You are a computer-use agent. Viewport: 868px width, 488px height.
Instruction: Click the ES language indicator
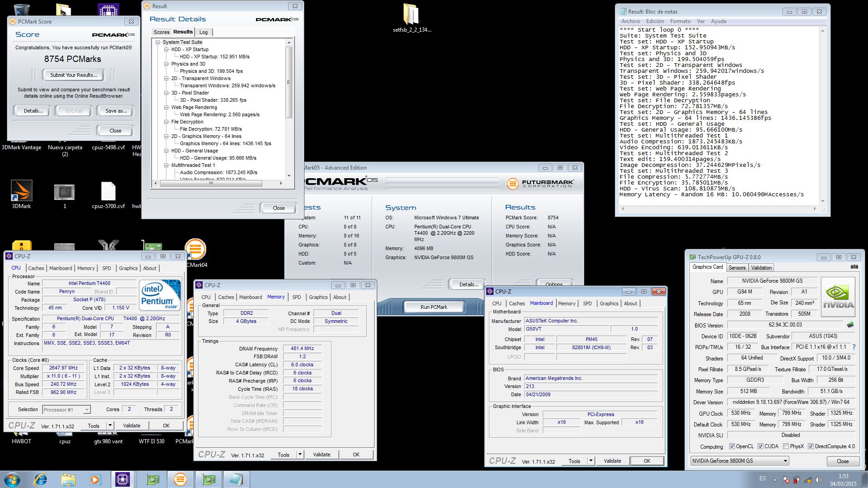pos(762,479)
